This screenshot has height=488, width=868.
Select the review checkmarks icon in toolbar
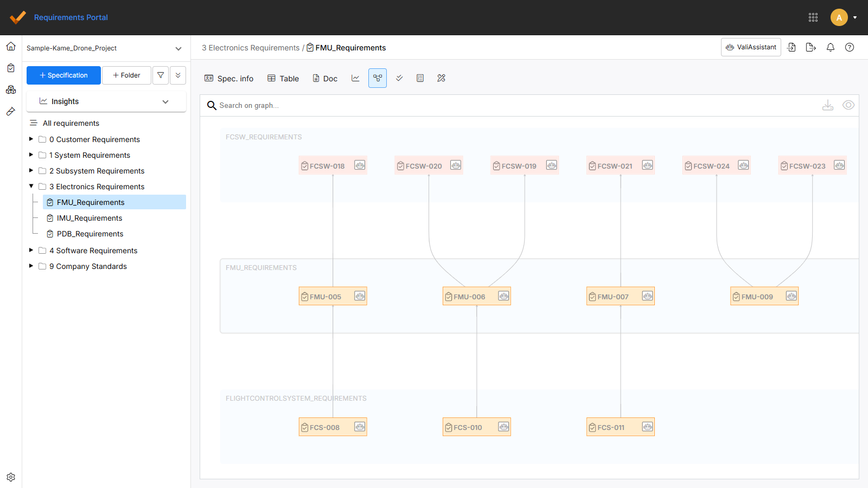[x=399, y=78]
